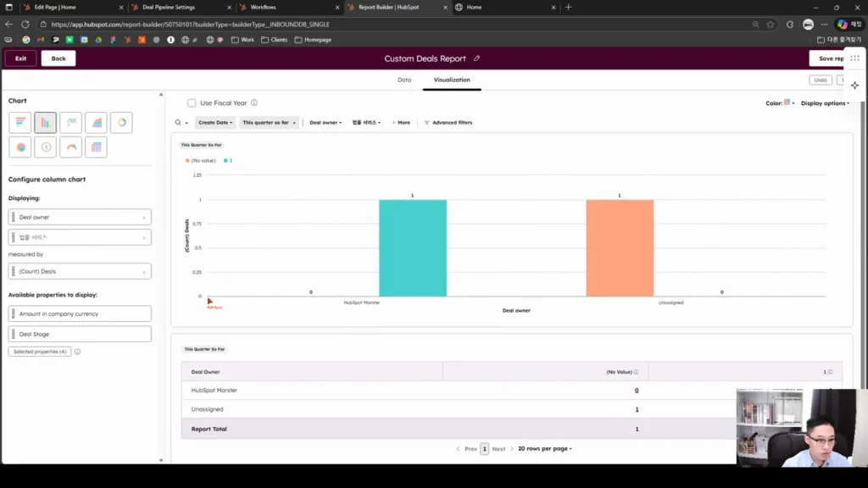
Task: Switch to Workflows browser tab
Action: pyautogui.click(x=288, y=7)
